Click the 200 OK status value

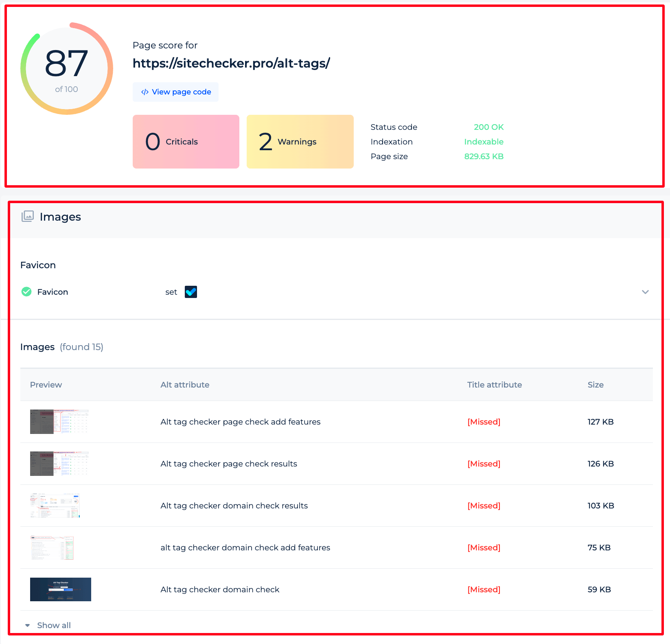[x=489, y=127]
